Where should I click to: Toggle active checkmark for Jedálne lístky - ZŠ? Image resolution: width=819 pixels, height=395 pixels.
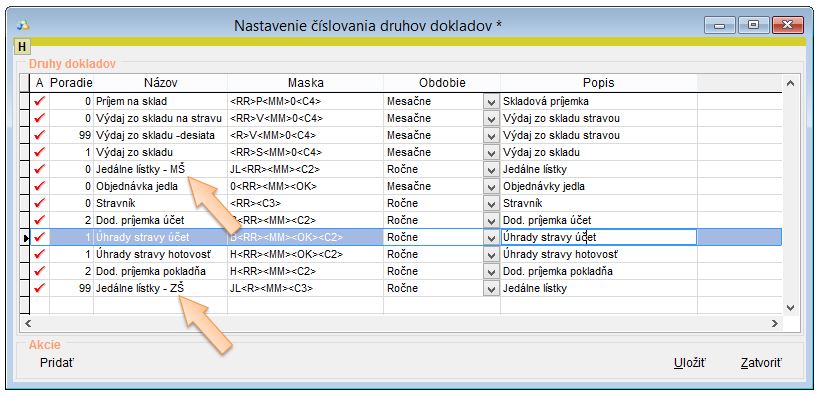click(x=40, y=288)
